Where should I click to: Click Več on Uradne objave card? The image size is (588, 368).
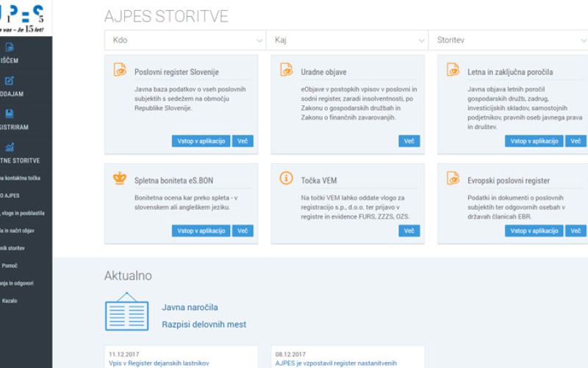point(409,141)
